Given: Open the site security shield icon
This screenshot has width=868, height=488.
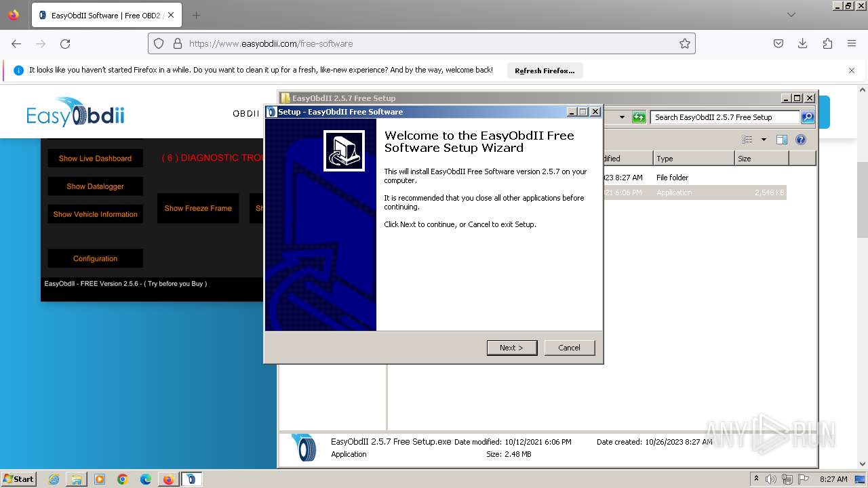Looking at the screenshot, I should pos(159,43).
